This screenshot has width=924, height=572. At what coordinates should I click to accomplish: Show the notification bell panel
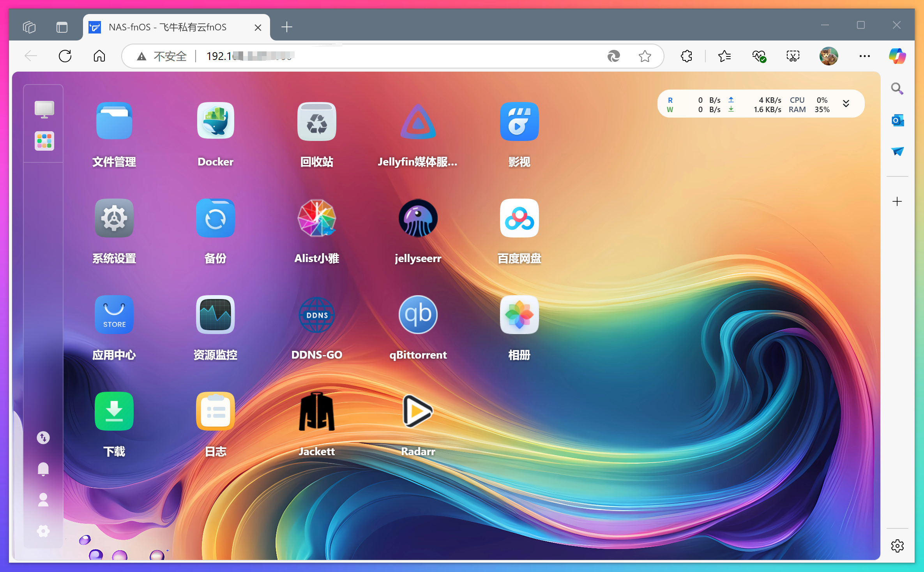(43, 469)
